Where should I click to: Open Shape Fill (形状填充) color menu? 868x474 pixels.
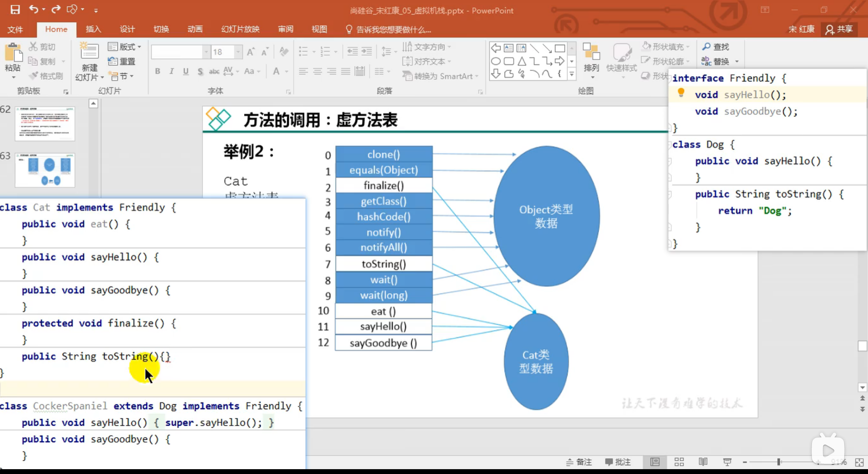pos(666,47)
